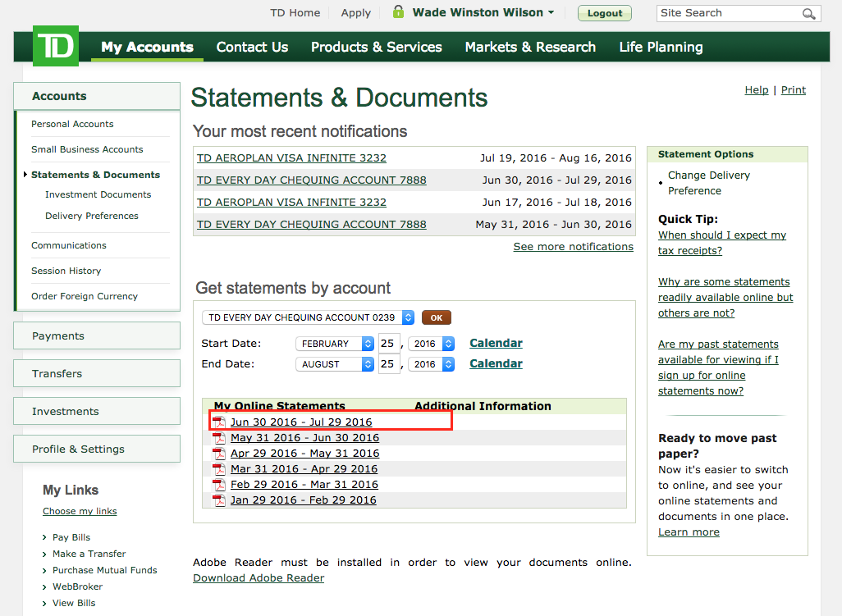Click the Site Search magnifier icon
The height and width of the screenshot is (616, 842).
808,13
